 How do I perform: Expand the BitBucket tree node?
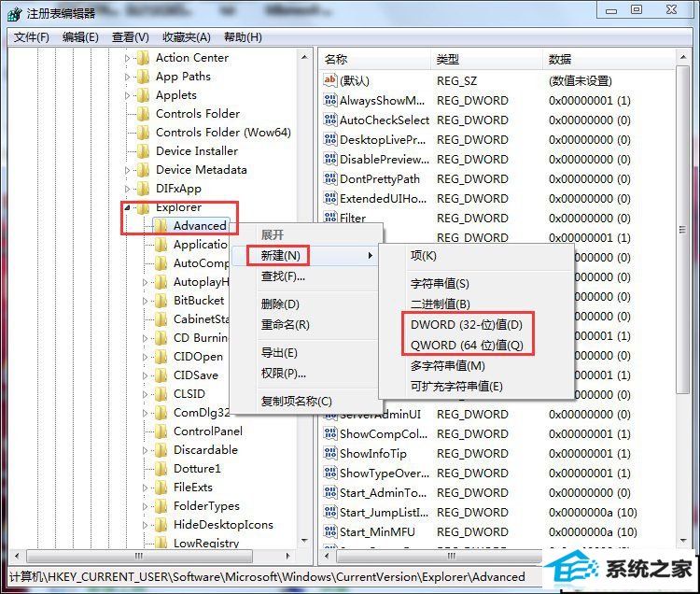(146, 301)
